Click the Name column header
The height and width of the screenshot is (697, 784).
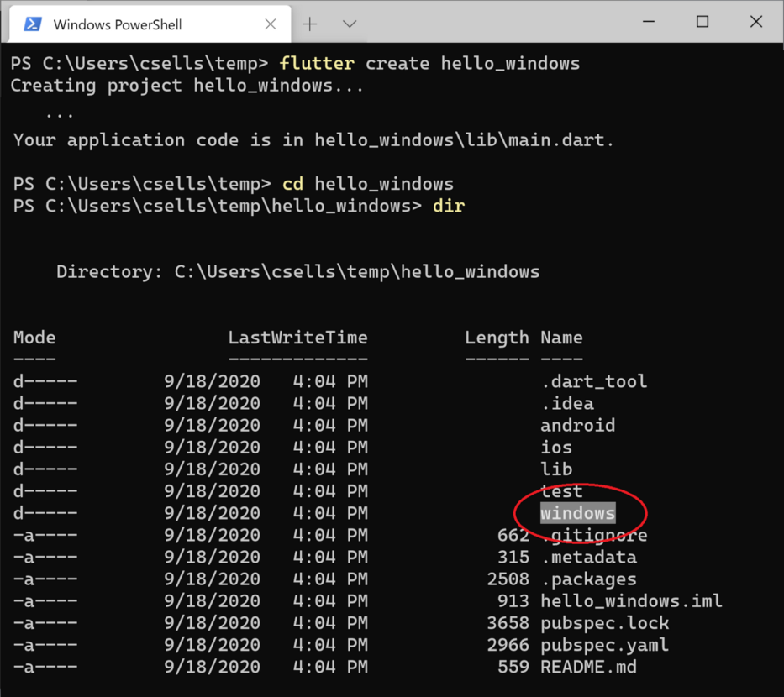561,338
